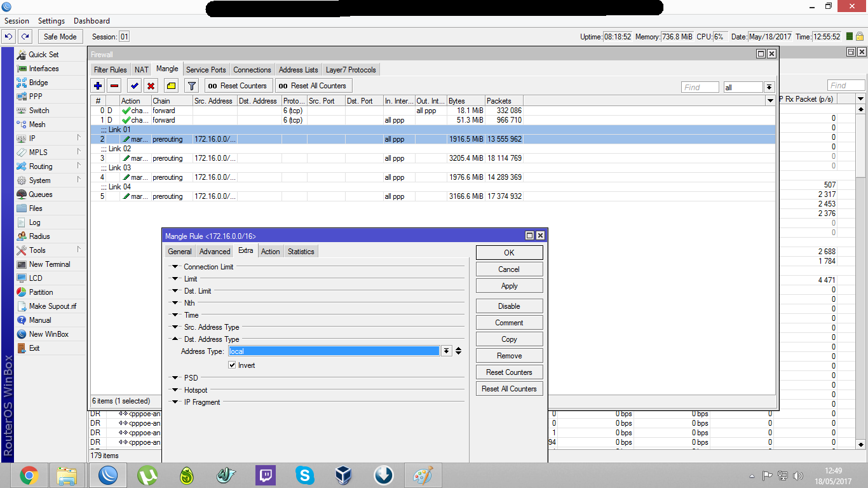Switch to the Address Lists tab
Image resolution: width=868 pixels, height=488 pixels.
(299, 70)
